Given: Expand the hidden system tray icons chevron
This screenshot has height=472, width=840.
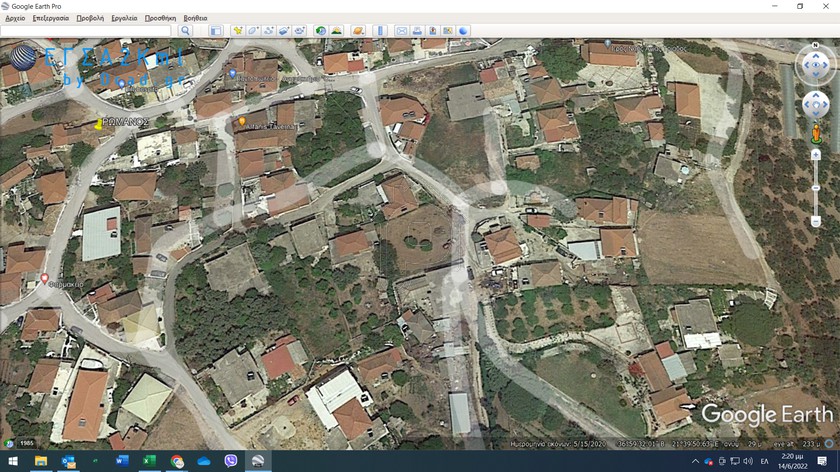Looking at the screenshot, I should (695, 461).
